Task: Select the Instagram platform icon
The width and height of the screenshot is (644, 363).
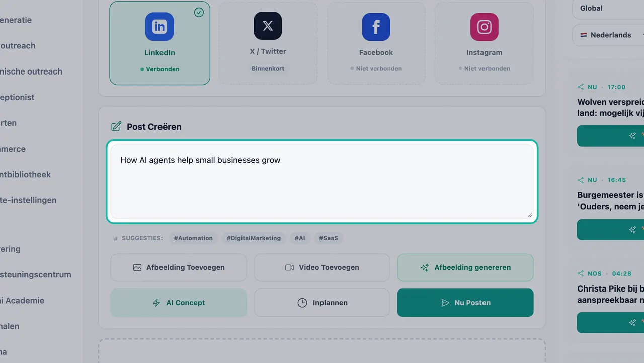Action: point(485,27)
